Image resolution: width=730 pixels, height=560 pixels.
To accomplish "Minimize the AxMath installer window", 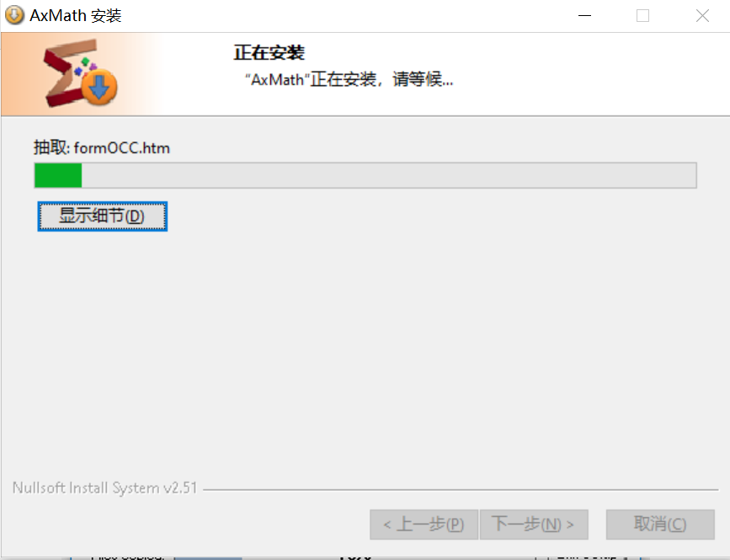I will [584, 15].
